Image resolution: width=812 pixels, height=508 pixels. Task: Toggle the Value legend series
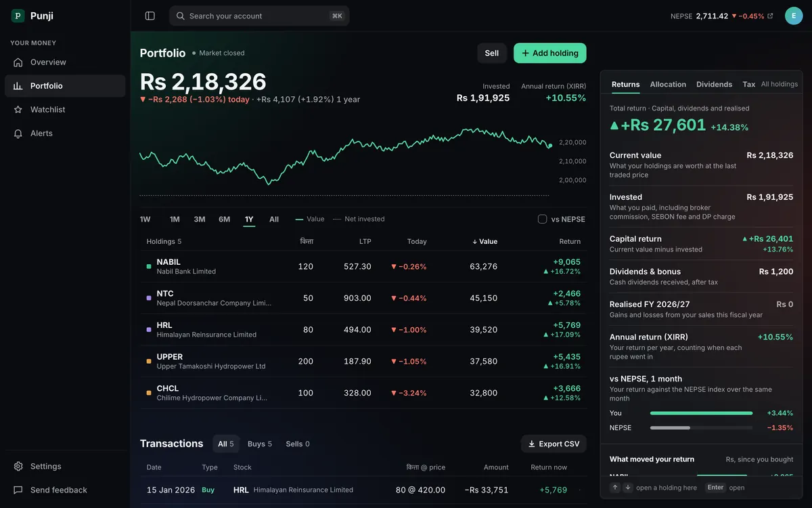coord(310,219)
